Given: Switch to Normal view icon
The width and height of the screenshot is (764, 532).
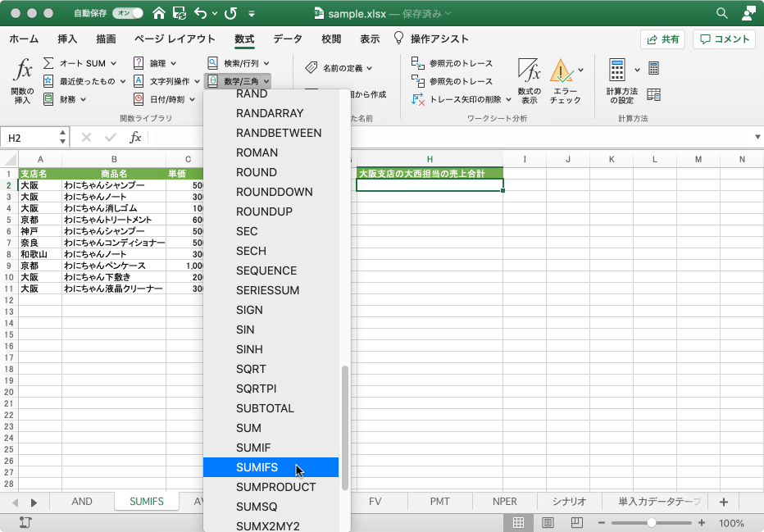Looking at the screenshot, I should (x=518, y=523).
